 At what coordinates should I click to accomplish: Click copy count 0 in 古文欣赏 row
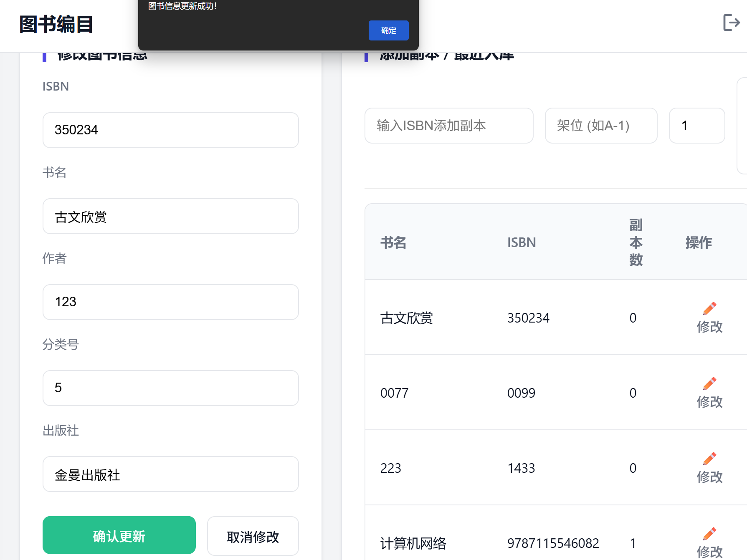tap(633, 318)
